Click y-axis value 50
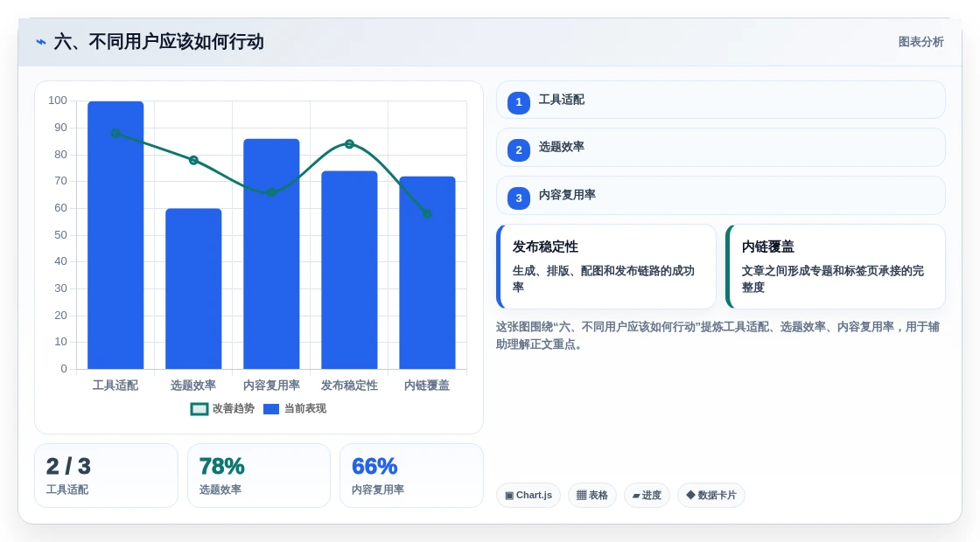The height and width of the screenshot is (542, 980). [x=60, y=235]
